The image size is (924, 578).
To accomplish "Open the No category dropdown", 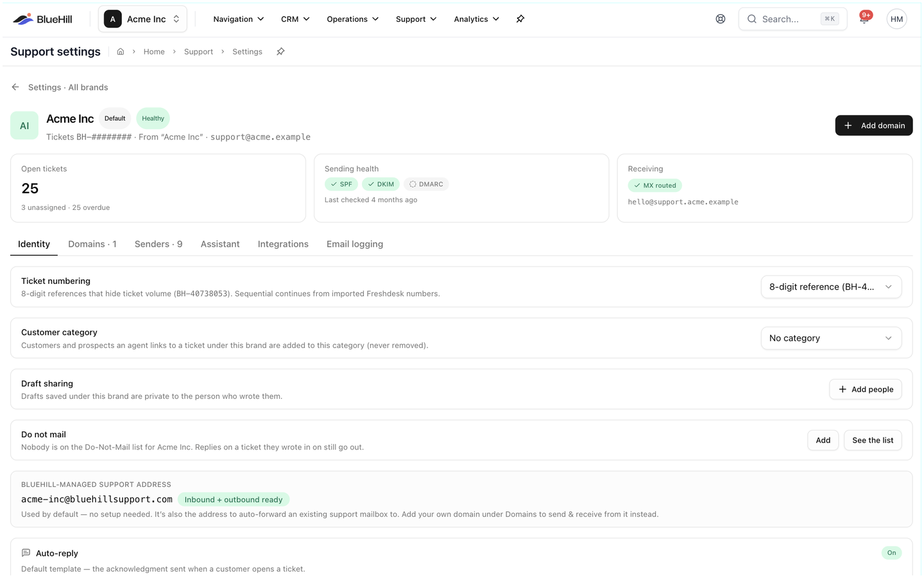I will tap(831, 338).
